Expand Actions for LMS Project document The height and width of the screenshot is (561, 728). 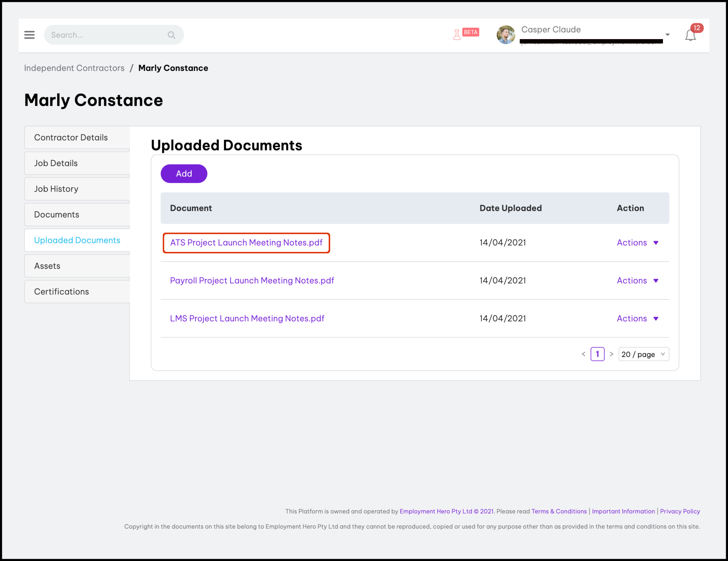637,318
